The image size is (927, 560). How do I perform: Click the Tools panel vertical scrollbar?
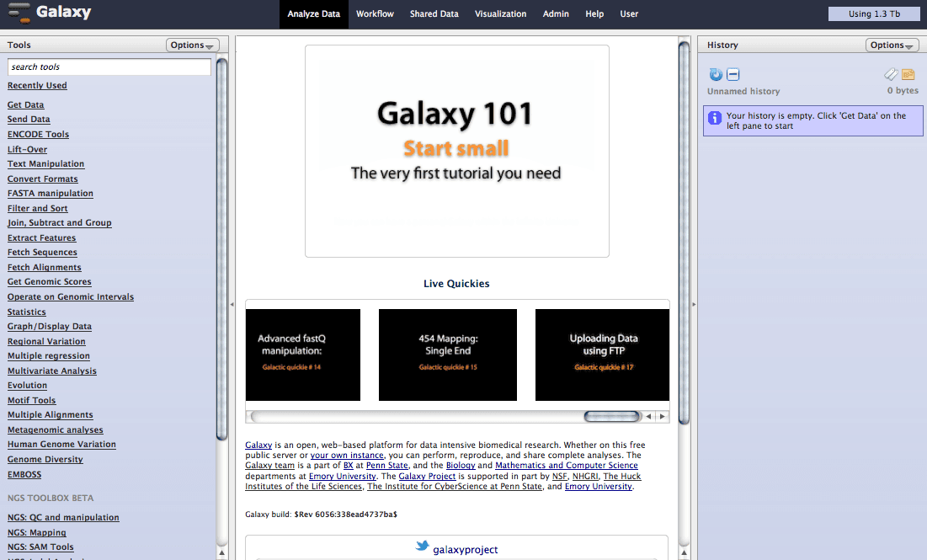pos(222,248)
